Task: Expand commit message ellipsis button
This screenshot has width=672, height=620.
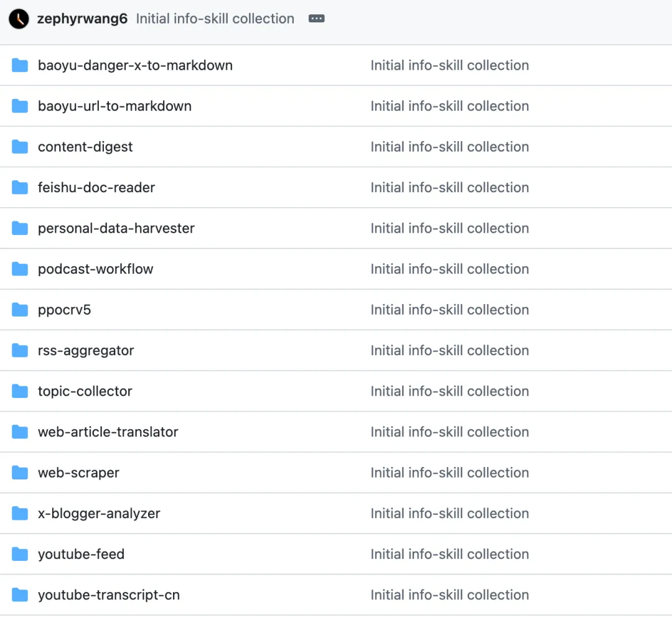Action: click(x=317, y=19)
